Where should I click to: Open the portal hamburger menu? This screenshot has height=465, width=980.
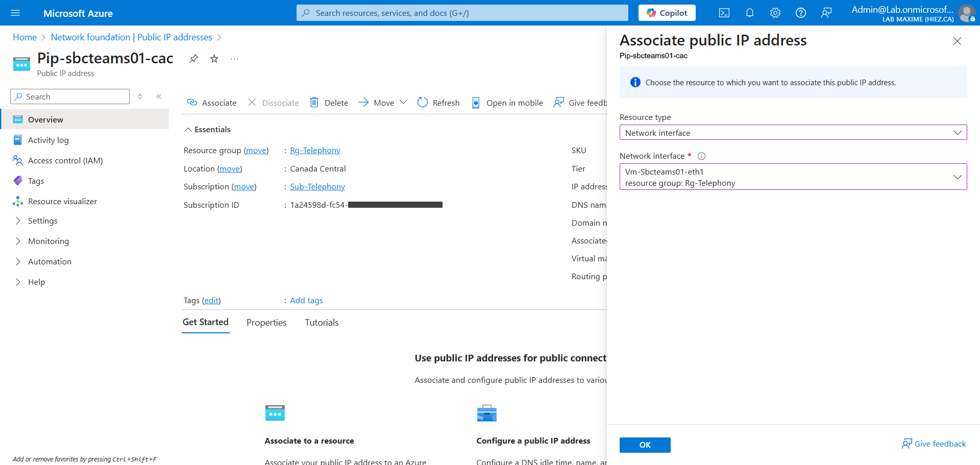15,13
